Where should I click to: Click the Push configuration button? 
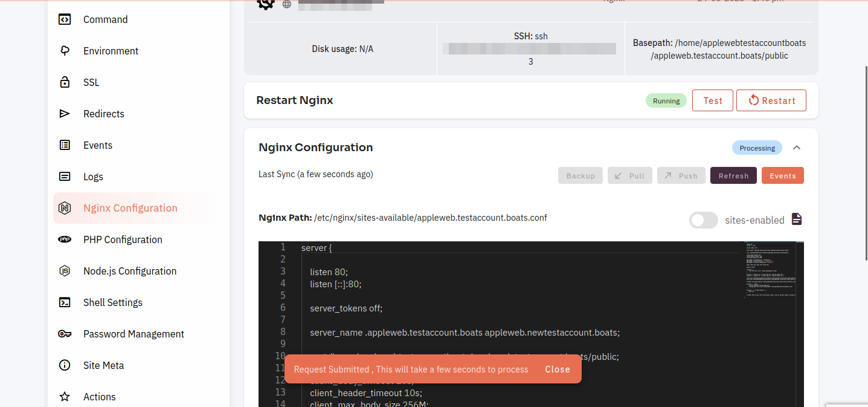point(680,175)
